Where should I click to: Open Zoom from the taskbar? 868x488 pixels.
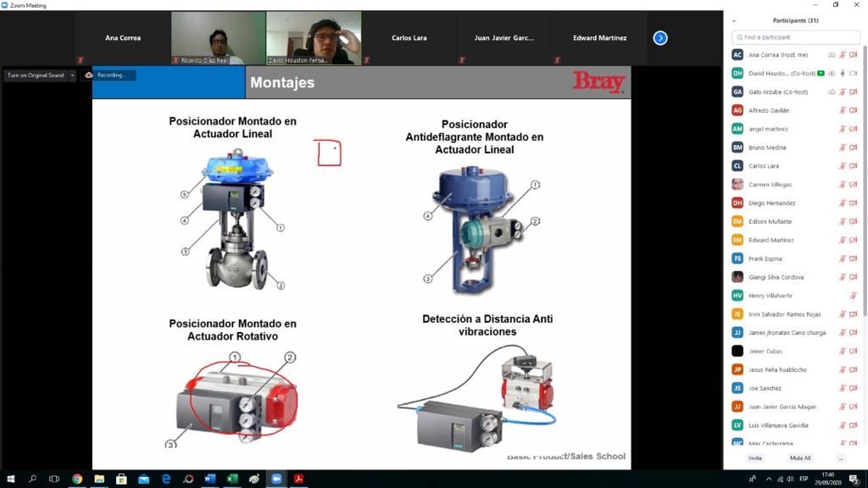click(x=276, y=479)
